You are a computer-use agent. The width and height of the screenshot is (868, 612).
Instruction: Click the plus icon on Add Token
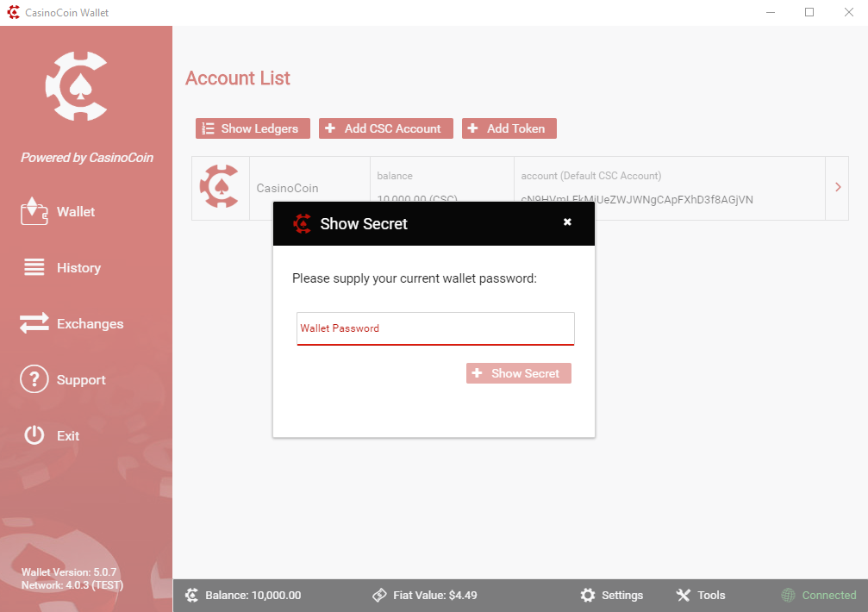(472, 128)
